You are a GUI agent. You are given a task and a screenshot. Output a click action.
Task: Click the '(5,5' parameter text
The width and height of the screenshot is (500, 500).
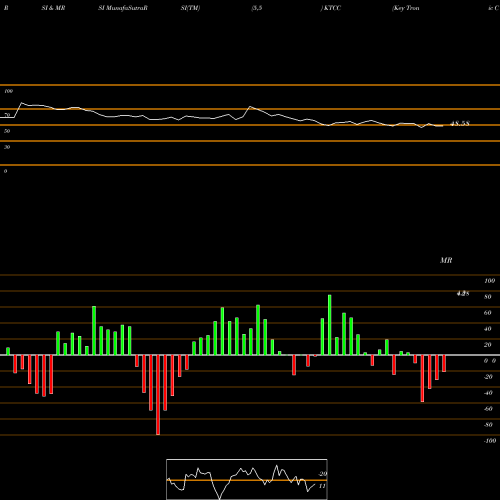click(x=257, y=8)
